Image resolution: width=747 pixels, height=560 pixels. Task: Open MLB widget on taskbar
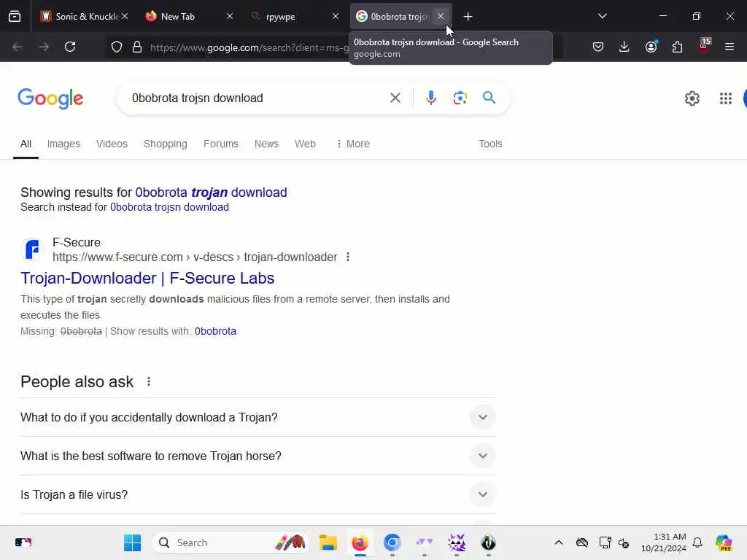tap(23, 542)
